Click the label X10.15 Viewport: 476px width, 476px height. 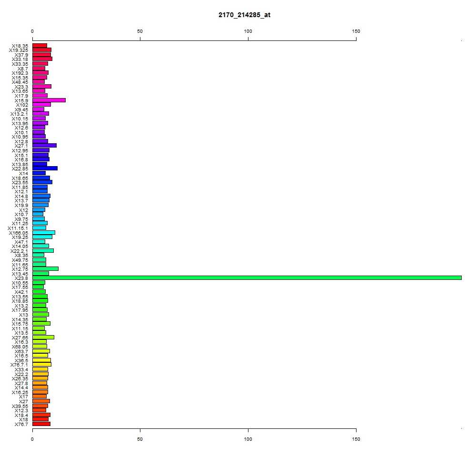click(x=20, y=119)
